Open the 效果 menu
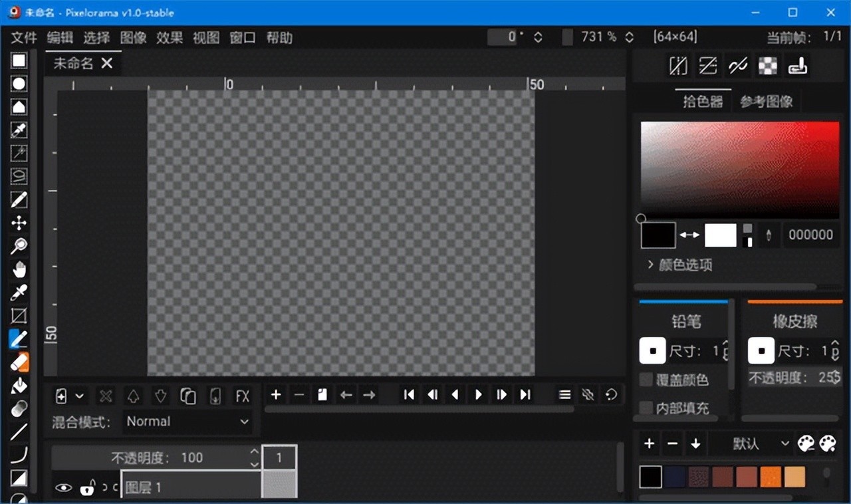 [170, 38]
